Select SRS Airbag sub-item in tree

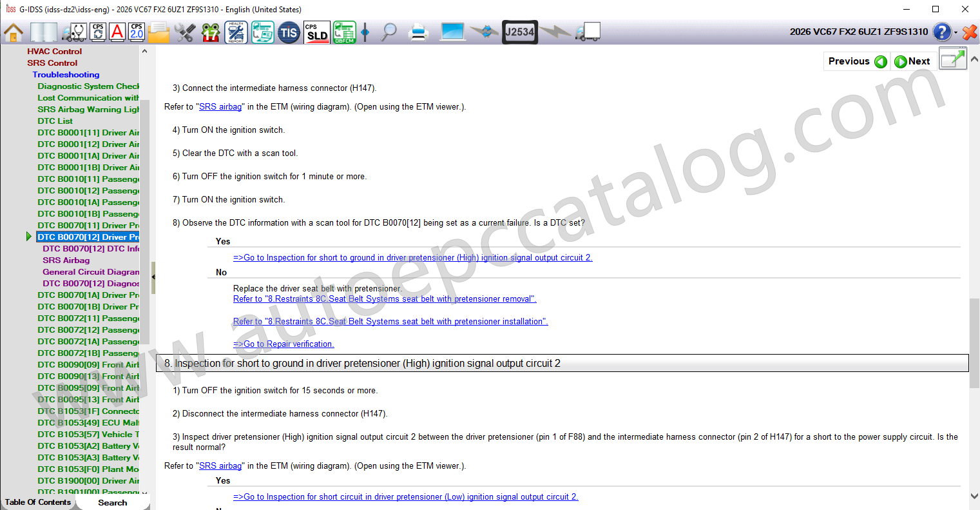point(66,260)
